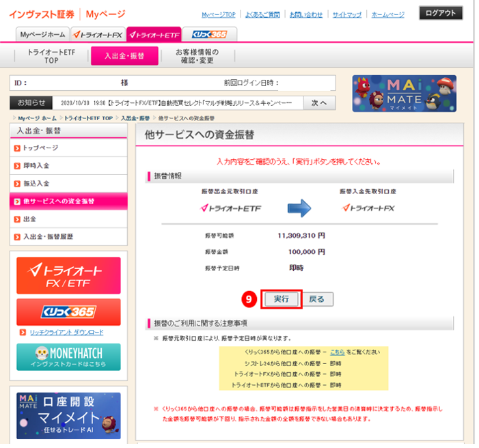This screenshot has width=479, height=448.
Task: Switch to the トライオートETF tab
Action: pyautogui.click(x=154, y=35)
